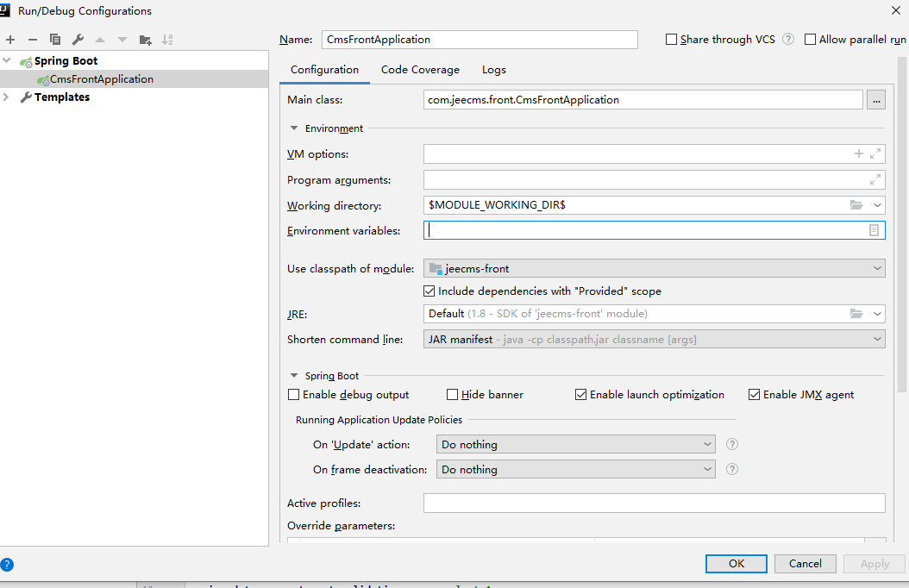Open the Use classpath of module dropdown
This screenshot has width=909, height=588.
(x=654, y=269)
